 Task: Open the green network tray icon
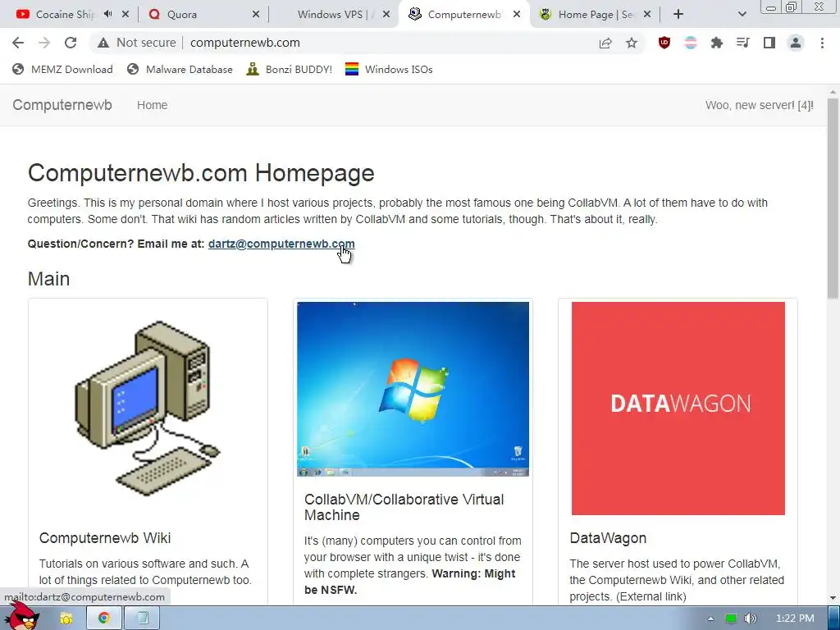tap(731, 619)
